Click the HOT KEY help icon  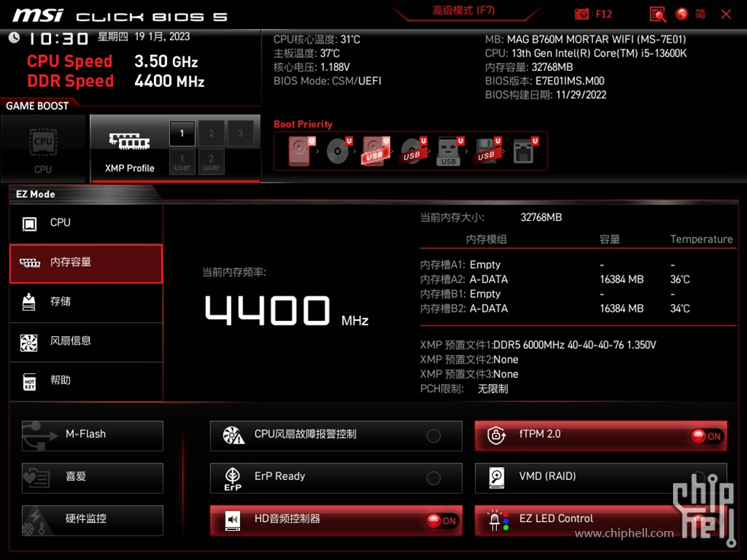pos(30,382)
